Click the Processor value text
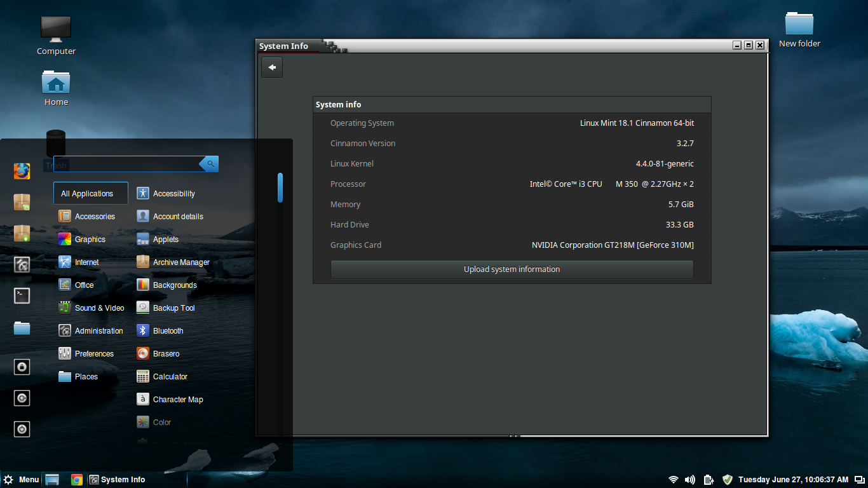Viewport: 868px width, 488px height. [612, 184]
